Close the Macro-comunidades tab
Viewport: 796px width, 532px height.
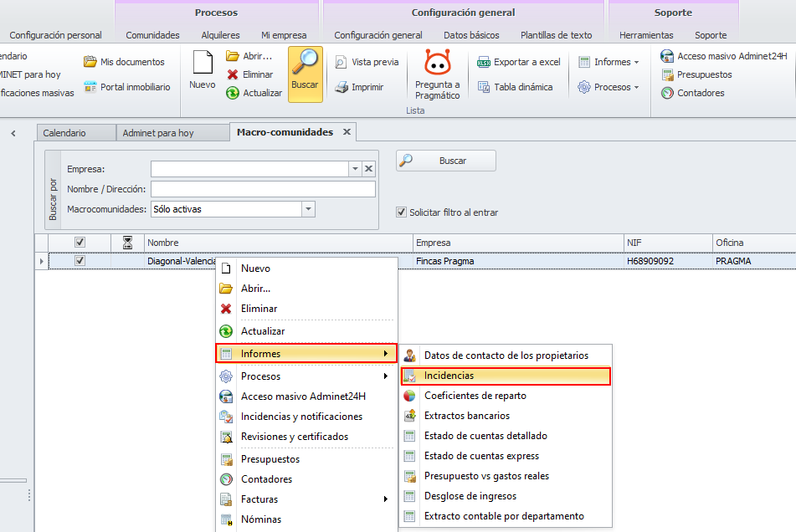pyautogui.click(x=347, y=132)
